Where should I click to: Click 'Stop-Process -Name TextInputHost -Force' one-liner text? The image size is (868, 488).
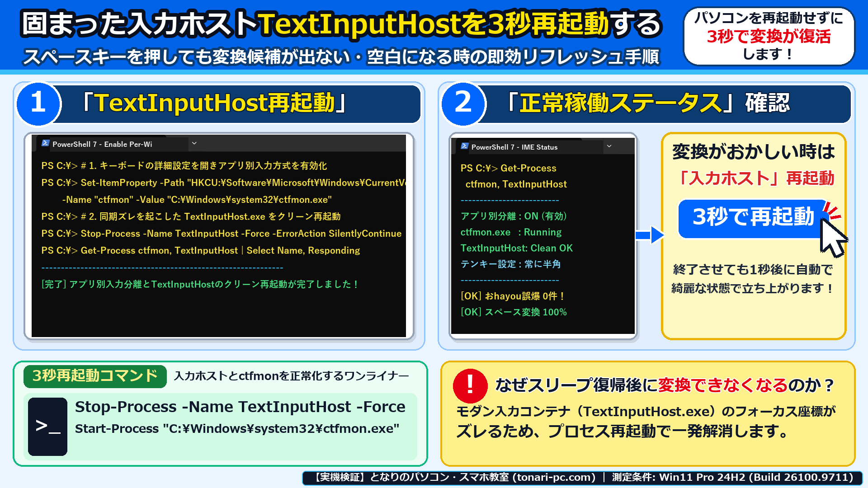(x=240, y=407)
